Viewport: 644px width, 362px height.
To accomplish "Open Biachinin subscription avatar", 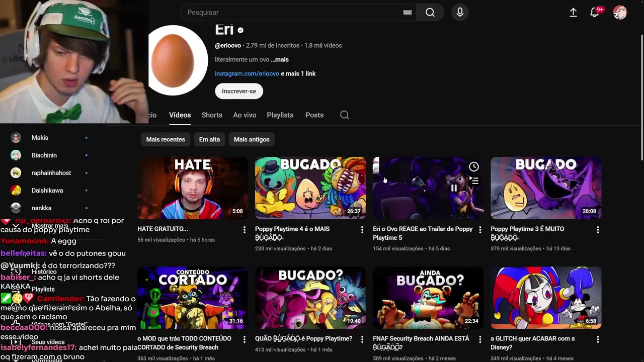I will 16,155.
